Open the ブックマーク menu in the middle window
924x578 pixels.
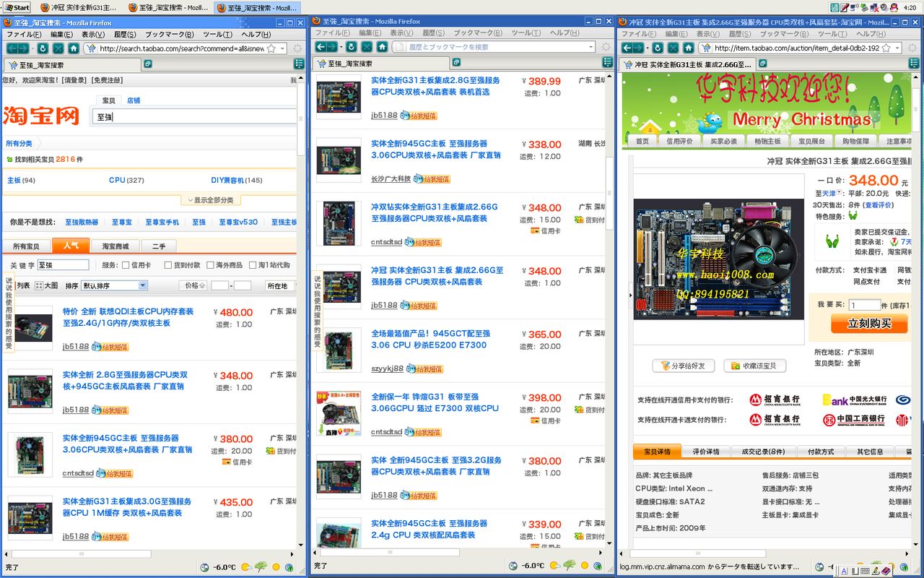pyautogui.click(x=477, y=33)
